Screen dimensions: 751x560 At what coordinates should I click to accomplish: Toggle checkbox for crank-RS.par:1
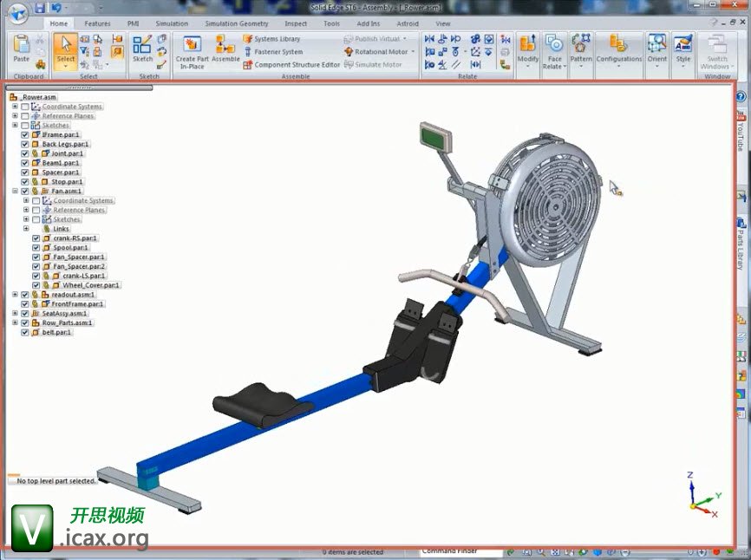(x=36, y=238)
